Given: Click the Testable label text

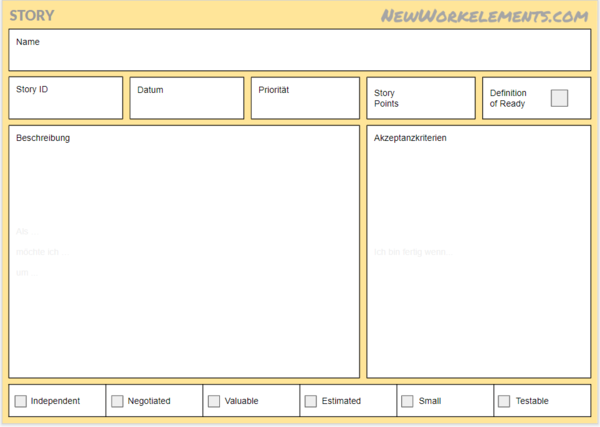Looking at the screenshot, I should point(532,401).
